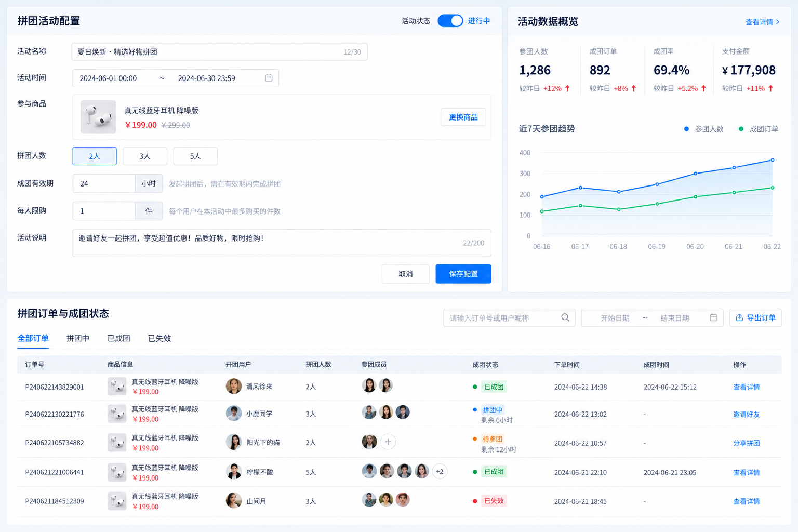Open the 结束日期 picker

click(x=675, y=318)
